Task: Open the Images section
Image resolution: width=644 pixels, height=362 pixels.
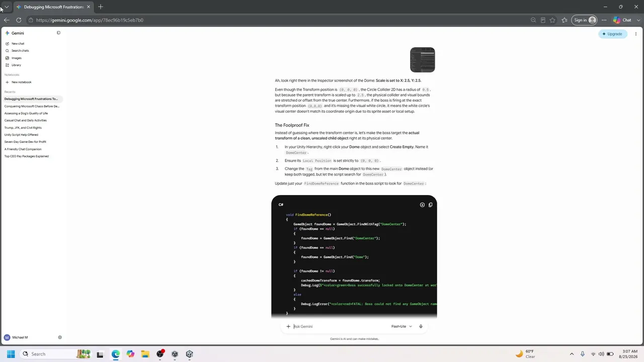Action: (x=16, y=58)
